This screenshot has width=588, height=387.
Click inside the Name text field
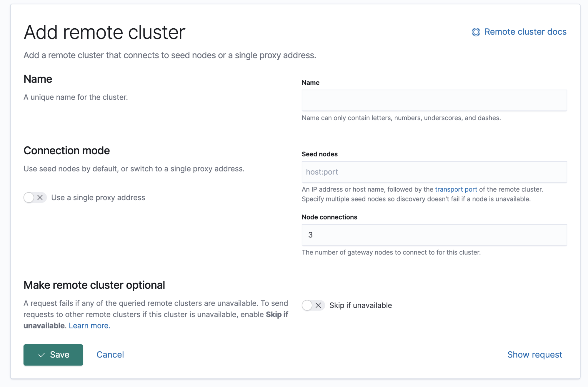click(434, 100)
